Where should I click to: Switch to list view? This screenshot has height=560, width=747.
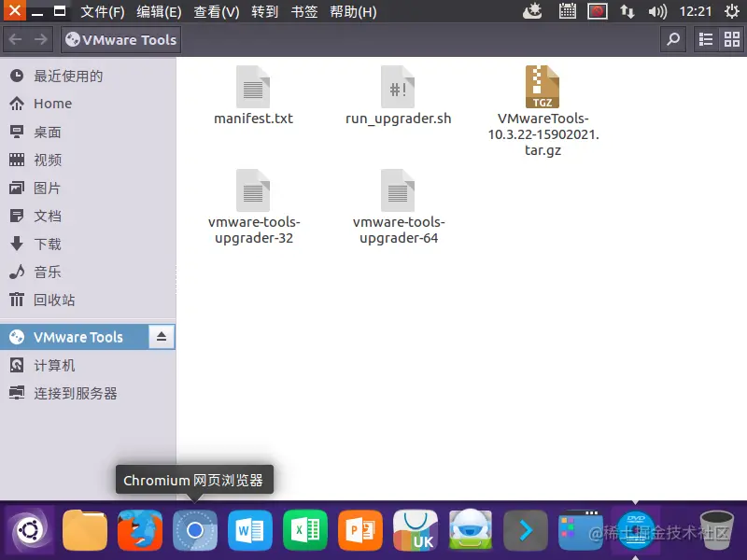point(706,39)
